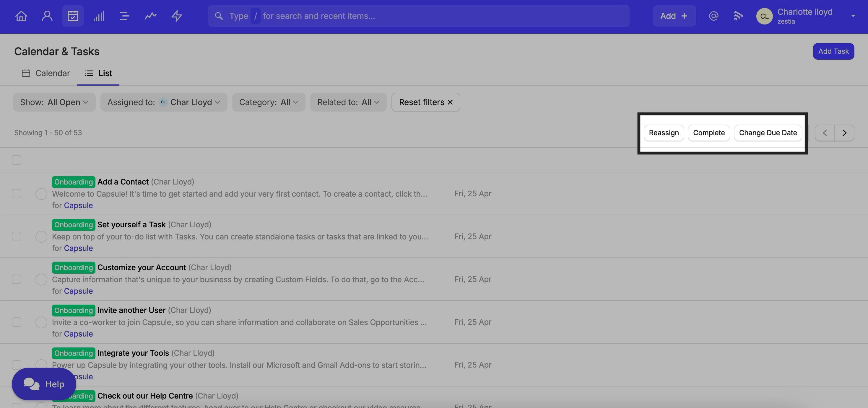Click the 'Welcome to Capsule!' task description
The width and height of the screenshot is (868, 408).
point(240,194)
